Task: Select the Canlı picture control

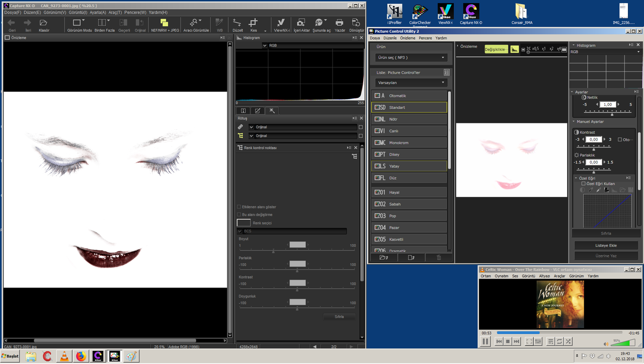Action: (x=409, y=131)
